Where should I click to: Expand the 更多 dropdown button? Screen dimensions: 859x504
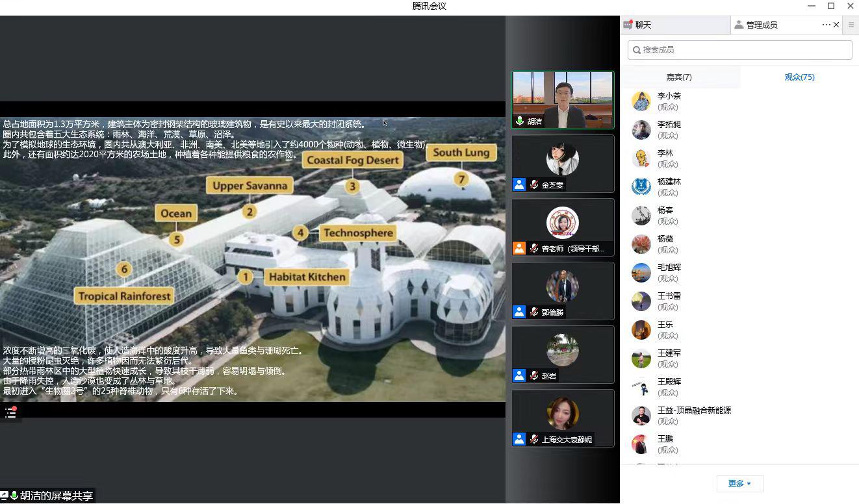pyautogui.click(x=739, y=483)
